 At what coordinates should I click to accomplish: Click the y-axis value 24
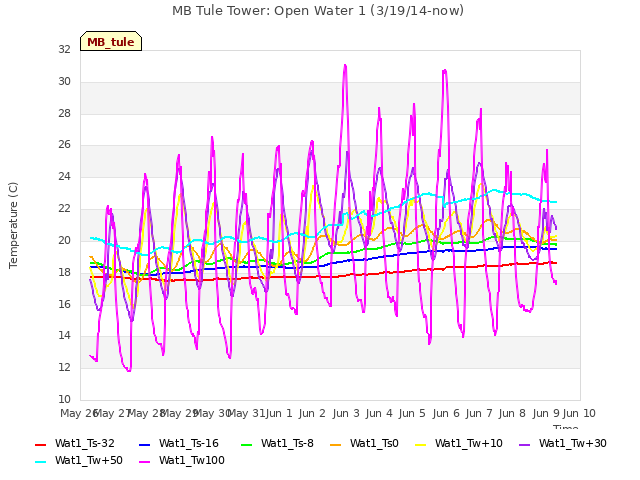[x=64, y=176]
